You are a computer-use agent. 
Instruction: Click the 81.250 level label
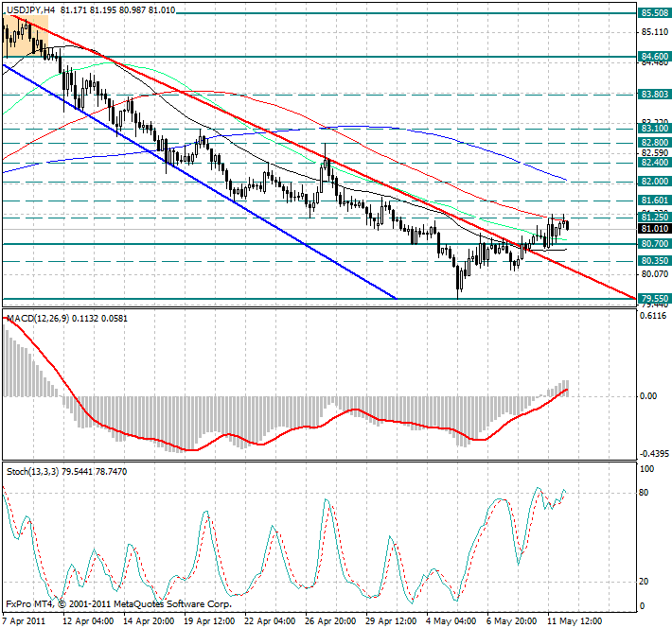654,218
